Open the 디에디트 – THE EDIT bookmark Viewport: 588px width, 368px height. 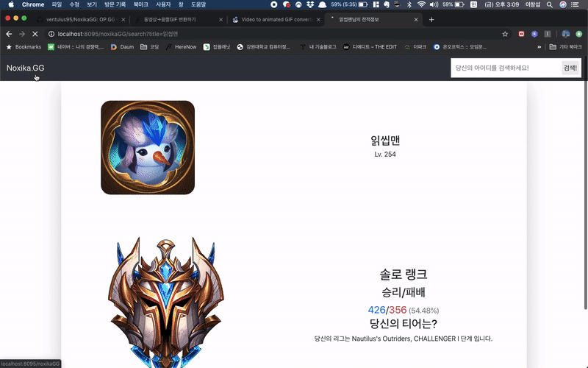pyautogui.click(x=370, y=47)
